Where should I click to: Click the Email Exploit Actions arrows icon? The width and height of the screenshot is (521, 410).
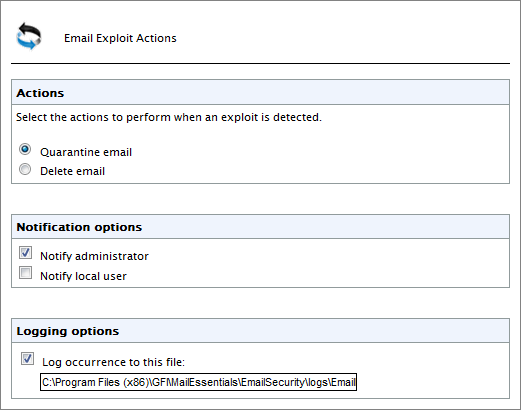pyautogui.click(x=29, y=36)
